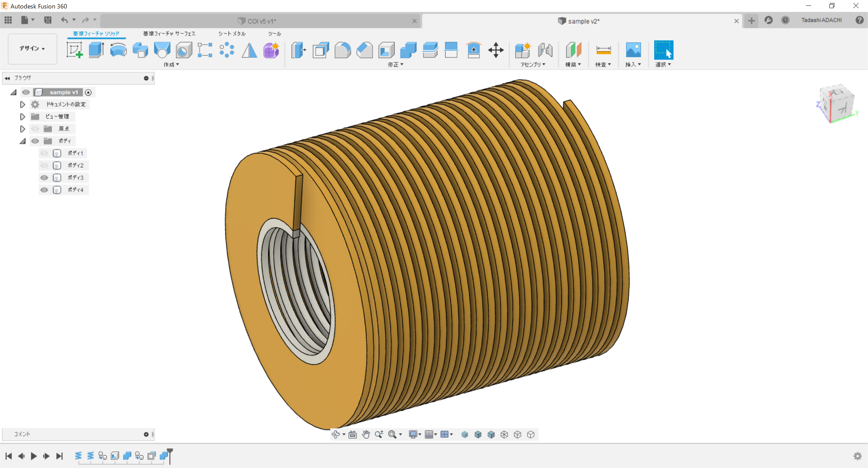This screenshot has width=868, height=468.
Task: Open job status clock icon
Action: tap(785, 20)
